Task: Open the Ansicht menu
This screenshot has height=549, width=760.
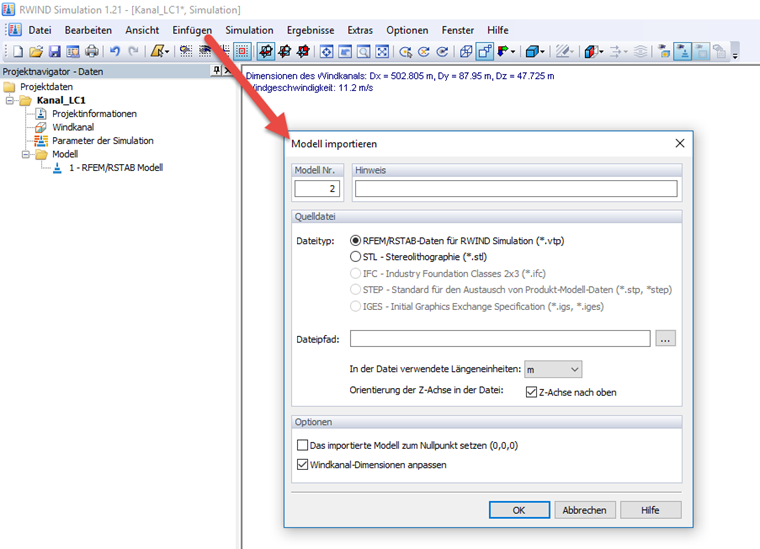Action: point(142,31)
